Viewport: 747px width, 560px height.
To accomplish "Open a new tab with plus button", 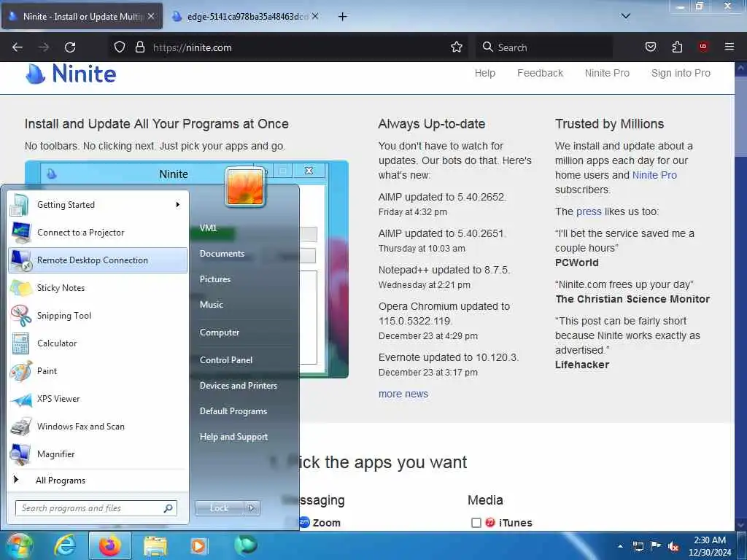I will pos(343,17).
